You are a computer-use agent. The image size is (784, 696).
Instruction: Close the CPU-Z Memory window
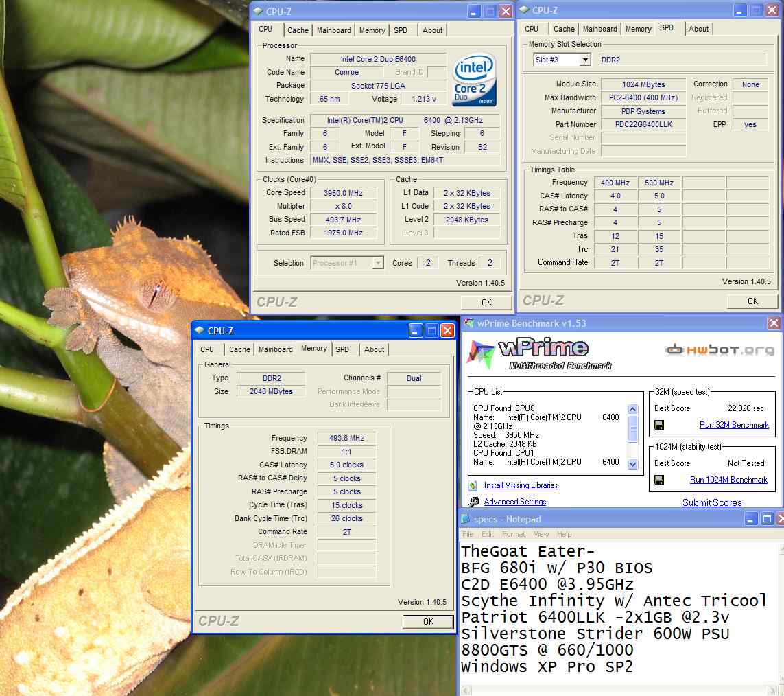447,330
